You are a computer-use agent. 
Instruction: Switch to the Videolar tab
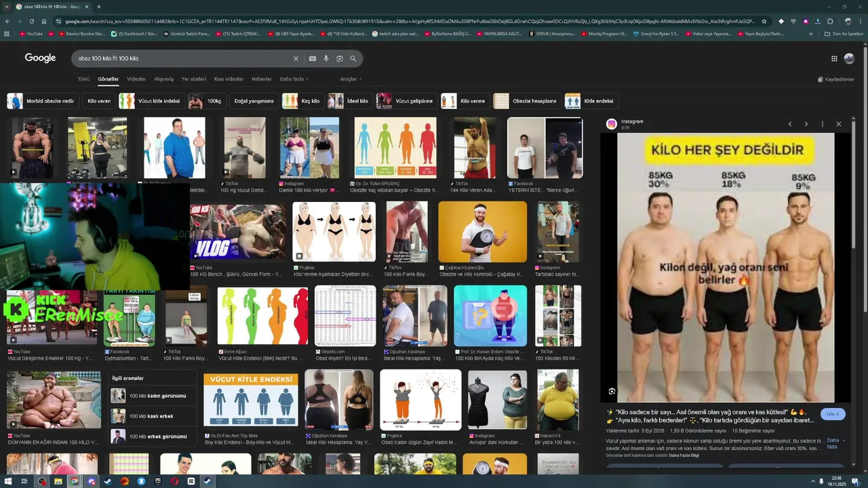click(136, 79)
